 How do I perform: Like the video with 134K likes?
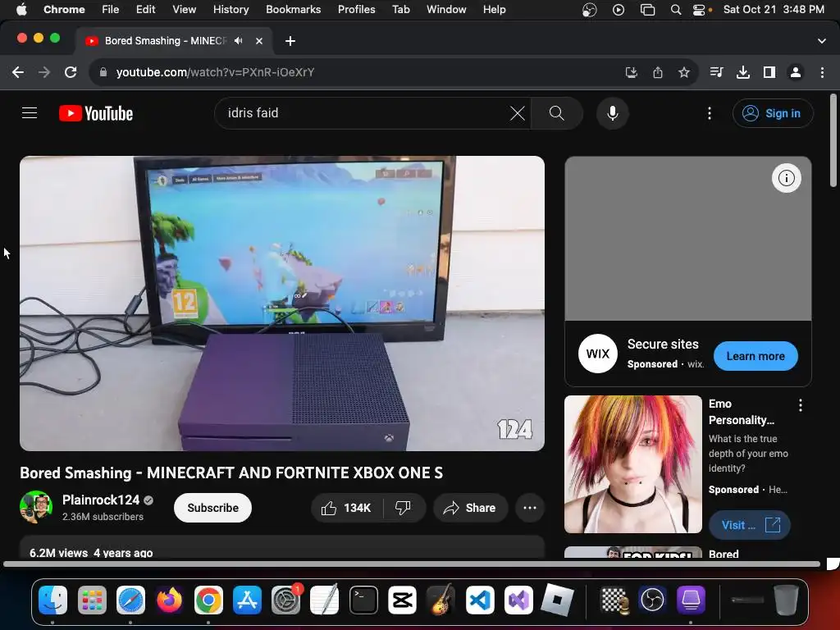pyautogui.click(x=347, y=508)
